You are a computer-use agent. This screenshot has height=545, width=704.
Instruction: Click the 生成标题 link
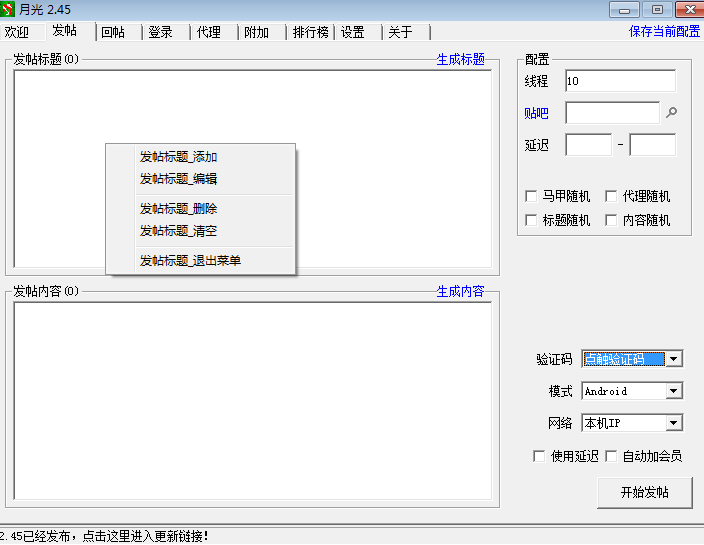(460, 59)
